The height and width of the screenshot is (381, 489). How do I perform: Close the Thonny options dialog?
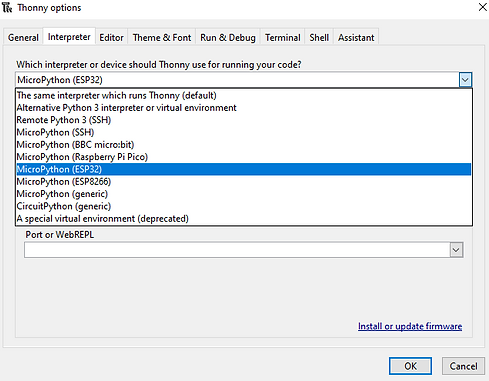point(482,7)
